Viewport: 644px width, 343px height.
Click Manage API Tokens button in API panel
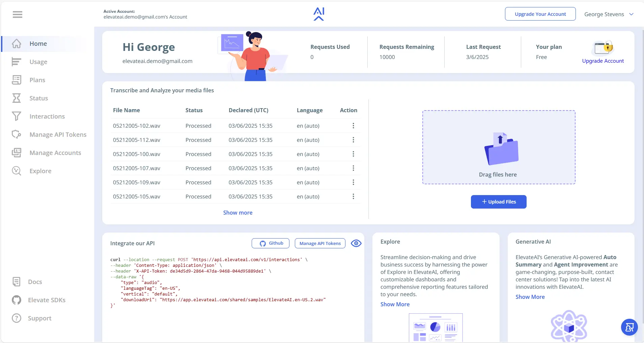click(x=320, y=243)
